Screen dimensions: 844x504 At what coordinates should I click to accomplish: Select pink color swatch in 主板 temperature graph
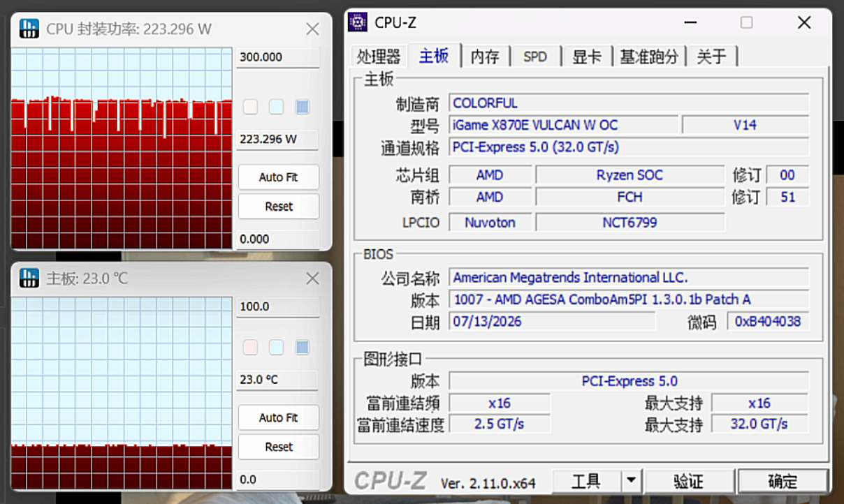click(250, 347)
